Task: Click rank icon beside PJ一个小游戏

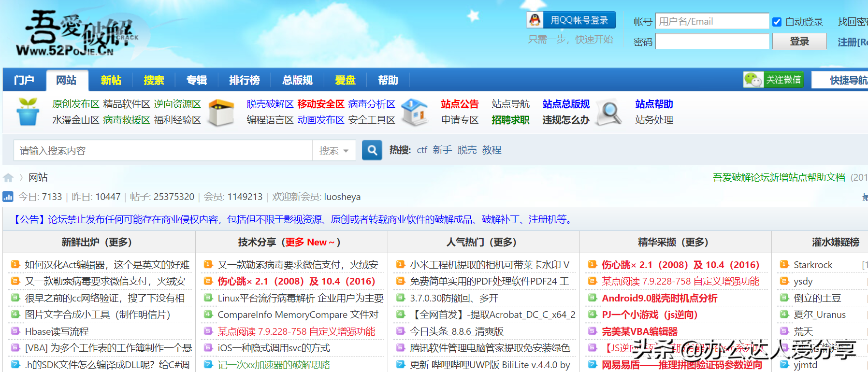Action: coord(592,315)
